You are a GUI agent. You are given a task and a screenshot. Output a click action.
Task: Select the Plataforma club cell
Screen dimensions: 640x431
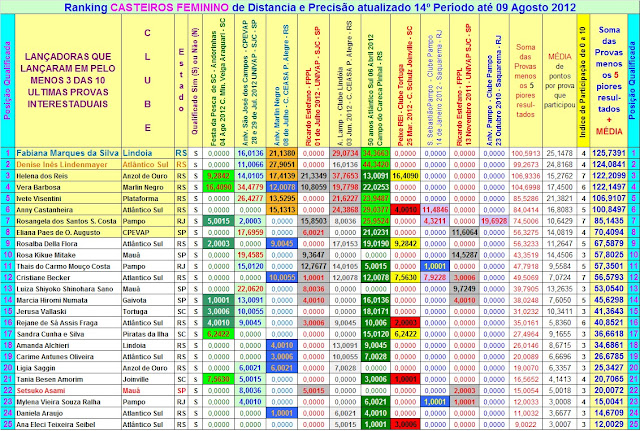pyautogui.click(x=148, y=198)
